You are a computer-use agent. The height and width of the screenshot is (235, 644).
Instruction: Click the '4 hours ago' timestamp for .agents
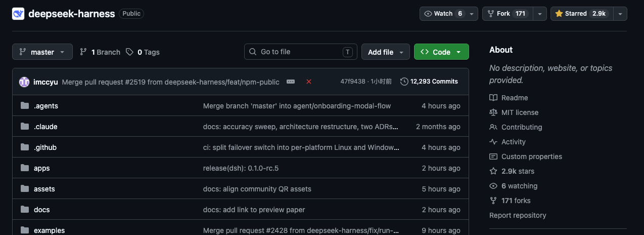point(441,106)
